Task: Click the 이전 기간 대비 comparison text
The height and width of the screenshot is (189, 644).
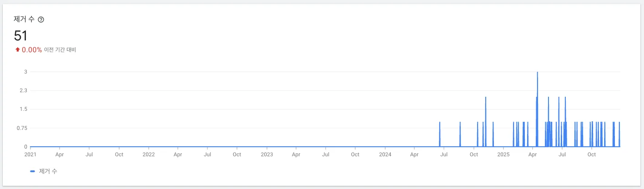Action: click(x=60, y=50)
